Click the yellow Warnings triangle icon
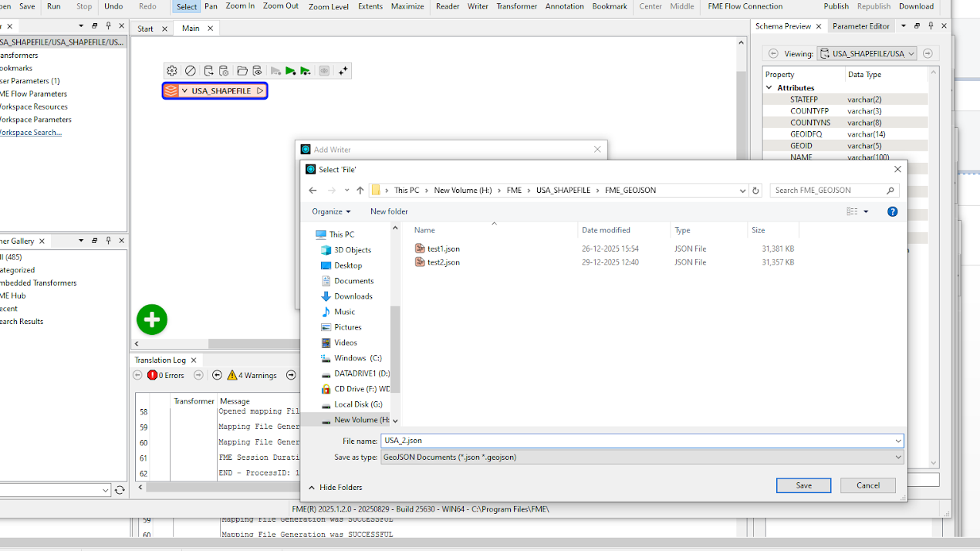Image resolution: width=980 pixels, height=551 pixels. coord(231,375)
